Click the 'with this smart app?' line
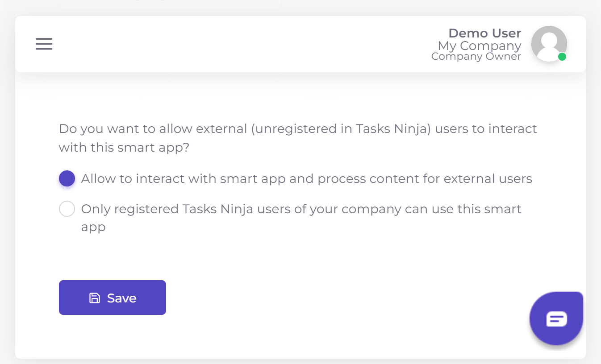The height and width of the screenshot is (364, 601). tap(124, 147)
